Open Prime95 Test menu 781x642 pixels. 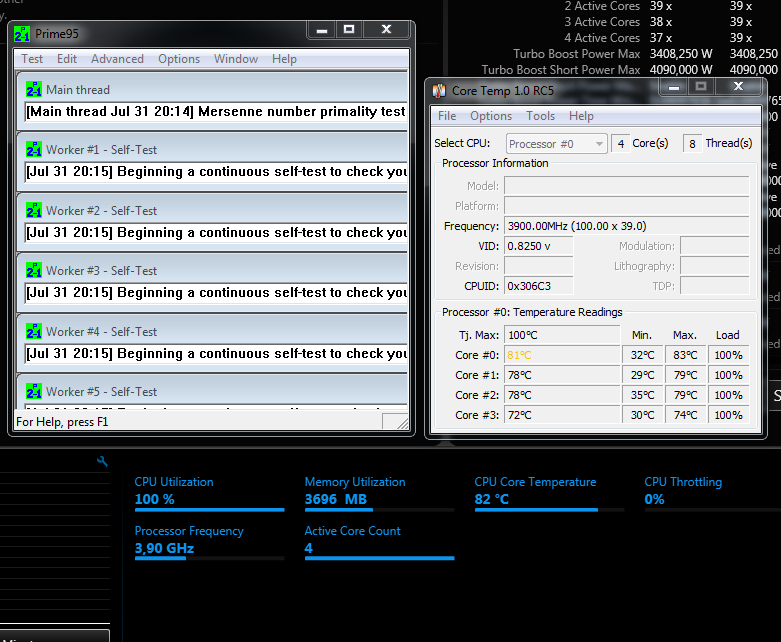tap(32, 59)
